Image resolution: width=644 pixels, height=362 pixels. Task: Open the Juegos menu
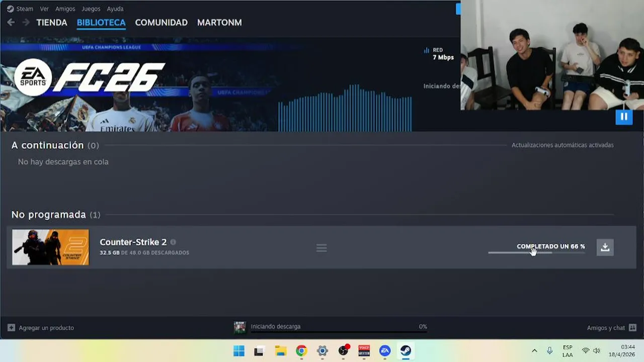click(91, 9)
